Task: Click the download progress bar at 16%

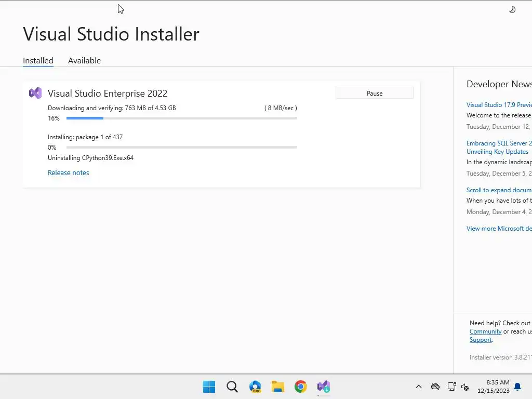Action: coord(182,118)
